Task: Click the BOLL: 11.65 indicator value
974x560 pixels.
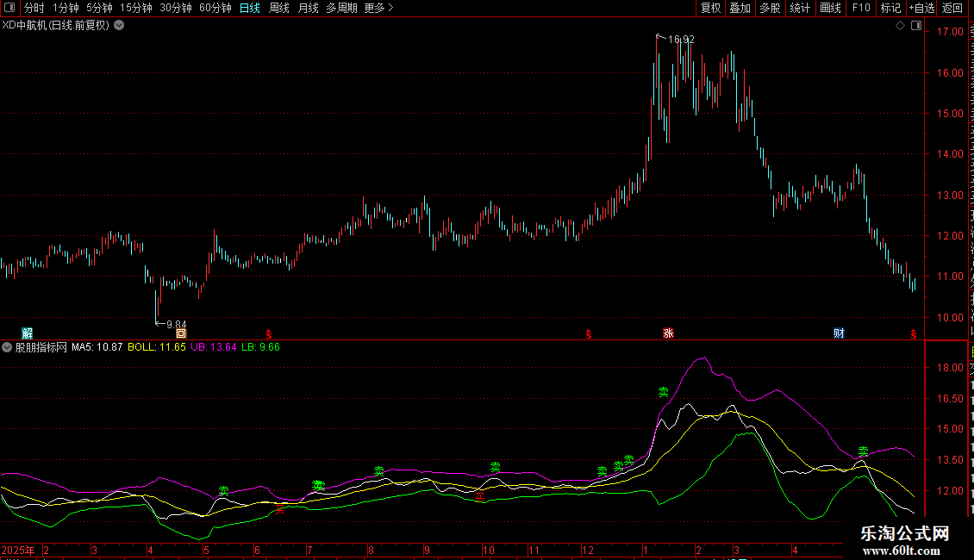Action: coord(157,347)
